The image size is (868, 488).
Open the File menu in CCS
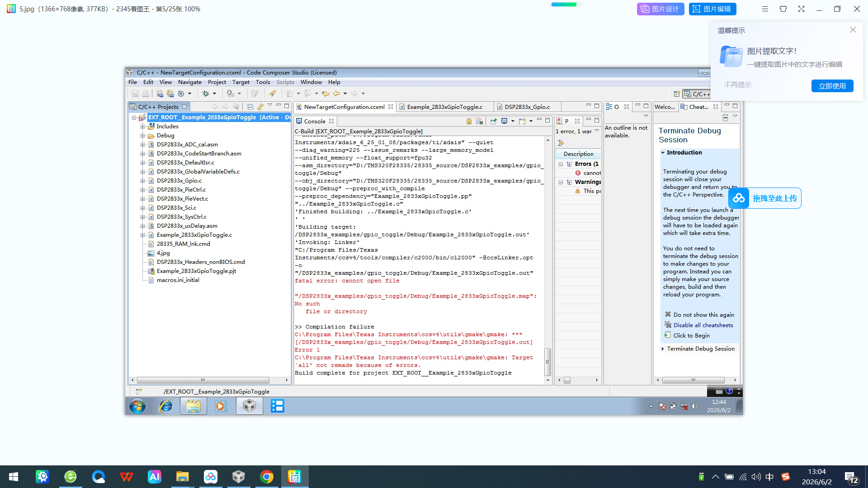coord(132,82)
